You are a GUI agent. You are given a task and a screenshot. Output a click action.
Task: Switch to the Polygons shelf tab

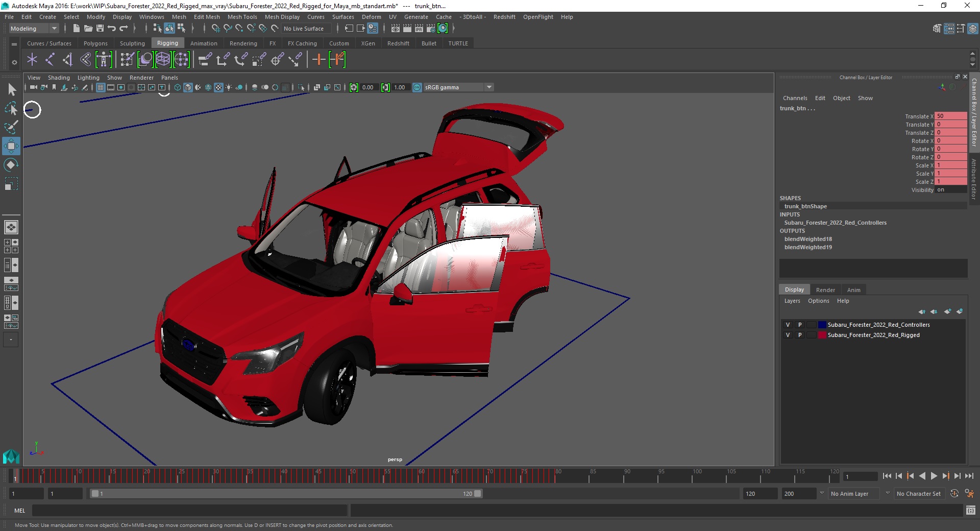click(95, 43)
